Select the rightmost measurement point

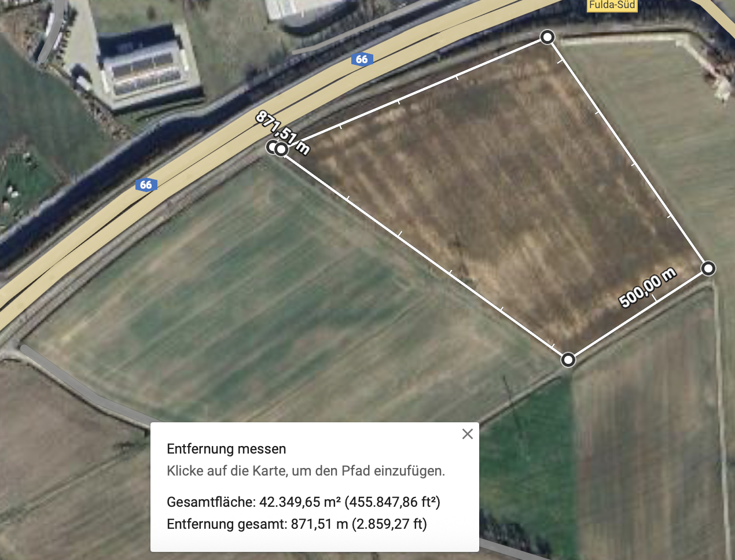[708, 268]
